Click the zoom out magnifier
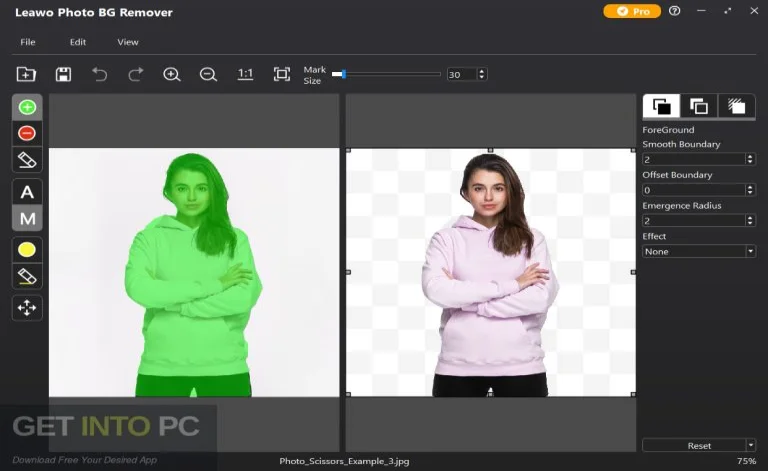The image size is (768, 471). 208,74
